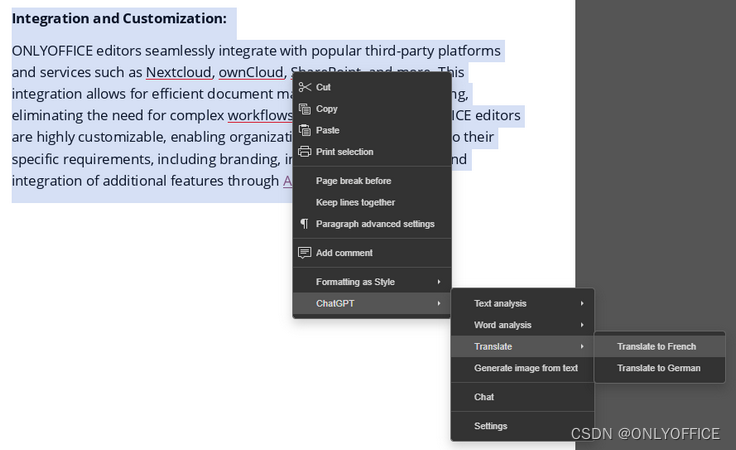Screen dimensions: 736x450
Task: Open the Formatting as Style submenu
Action: pyautogui.click(x=372, y=282)
